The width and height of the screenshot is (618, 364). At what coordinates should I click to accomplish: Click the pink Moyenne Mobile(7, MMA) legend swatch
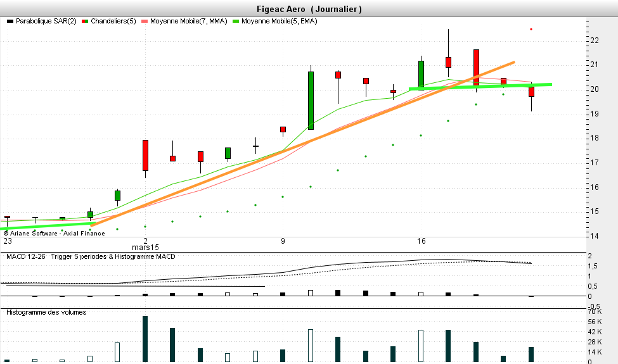[145, 22]
